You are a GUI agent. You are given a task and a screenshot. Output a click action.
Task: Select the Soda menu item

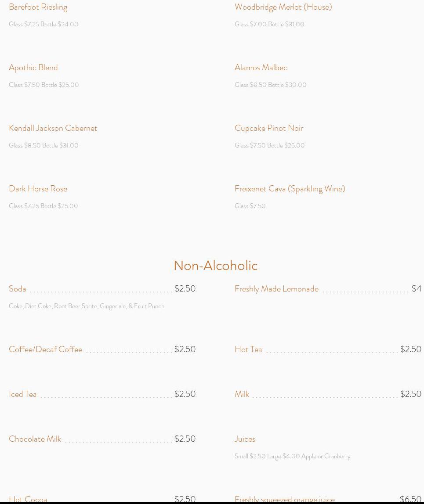pyautogui.click(x=18, y=288)
